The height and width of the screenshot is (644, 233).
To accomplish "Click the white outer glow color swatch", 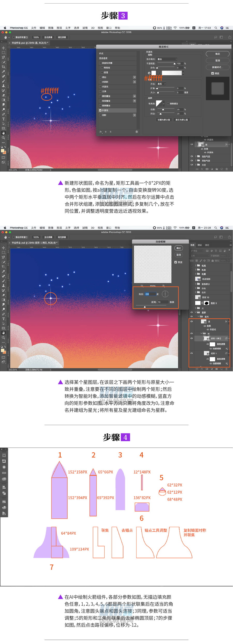I will pyautogui.click(x=154, y=73).
